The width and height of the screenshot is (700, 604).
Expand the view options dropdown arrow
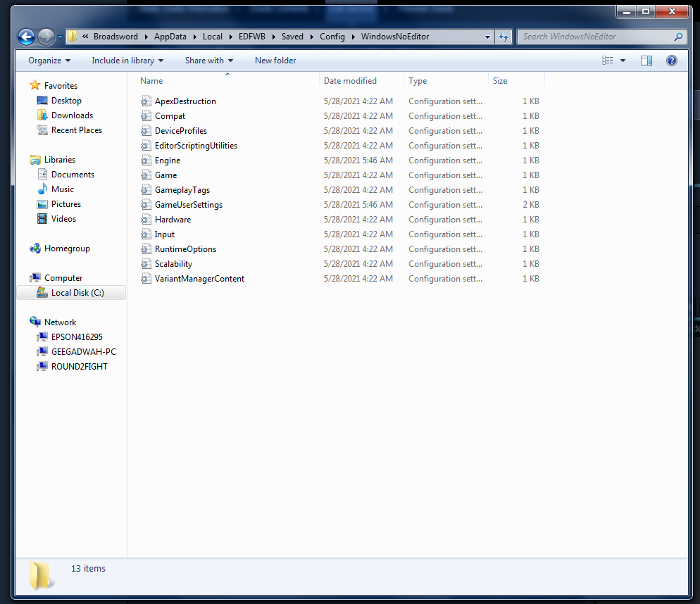click(x=623, y=61)
